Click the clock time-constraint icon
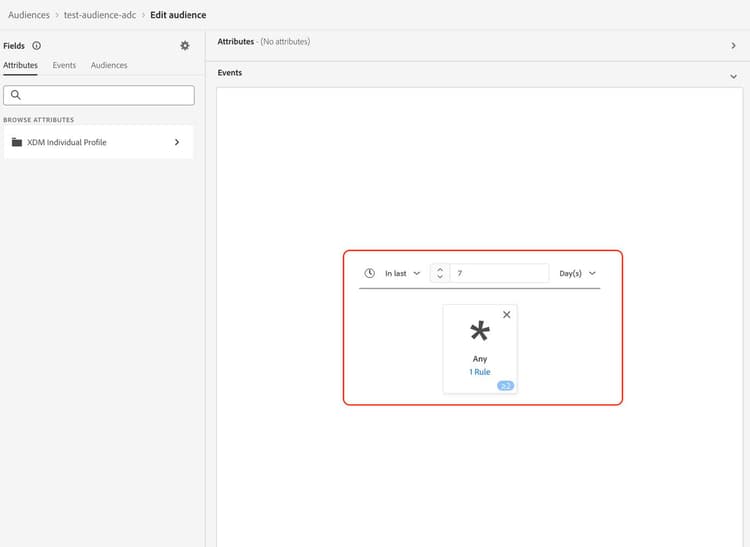 pos(369,273)
